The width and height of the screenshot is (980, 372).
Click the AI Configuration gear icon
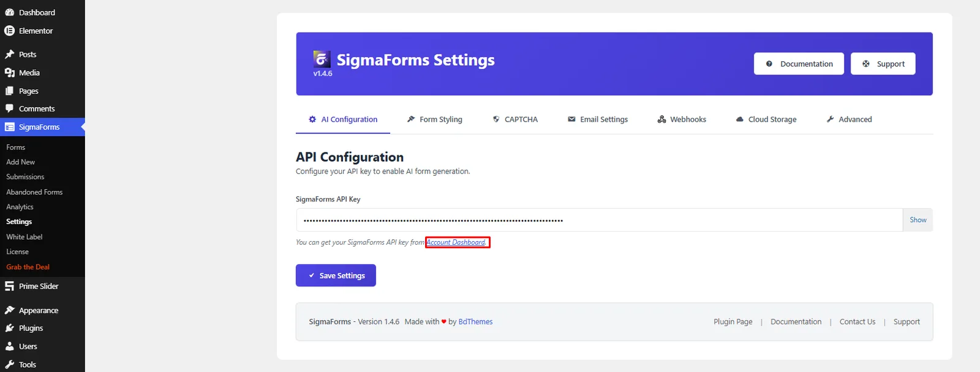coord(312,119)
